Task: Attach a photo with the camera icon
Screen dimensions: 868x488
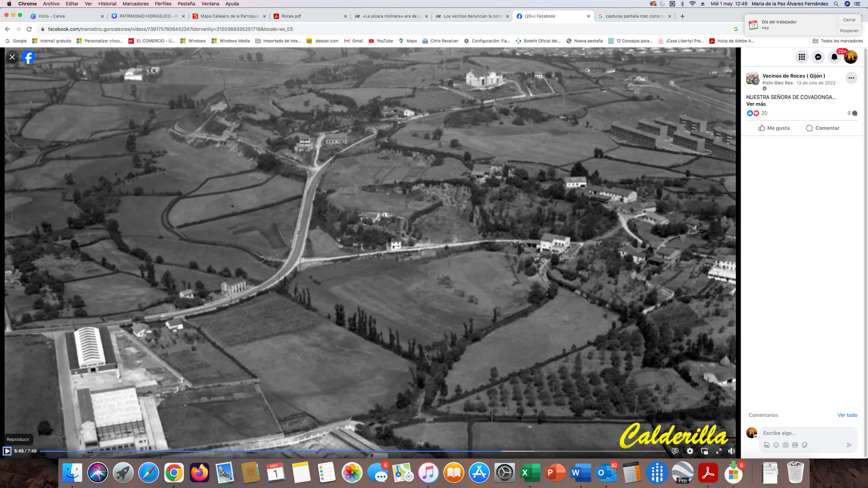Action: coord(785,445)
